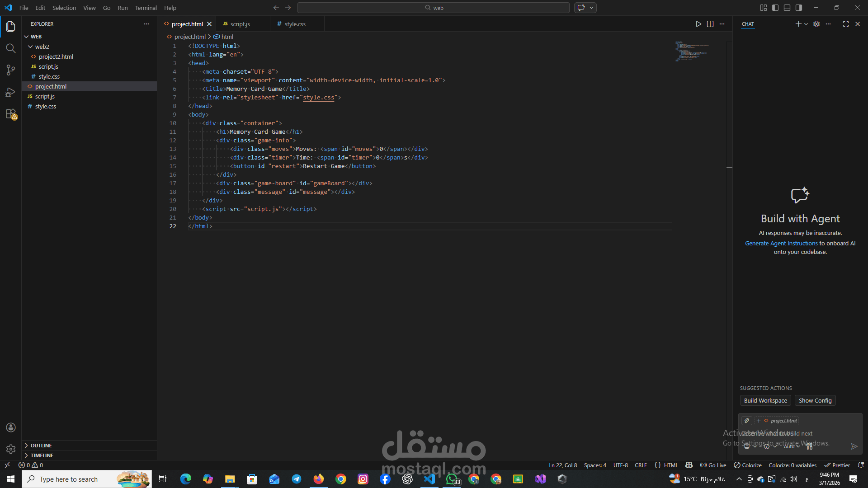Click the Build Workspace button
Image resolution: width=868 pixels, height=488 pixels.
[x=765, y=401]
